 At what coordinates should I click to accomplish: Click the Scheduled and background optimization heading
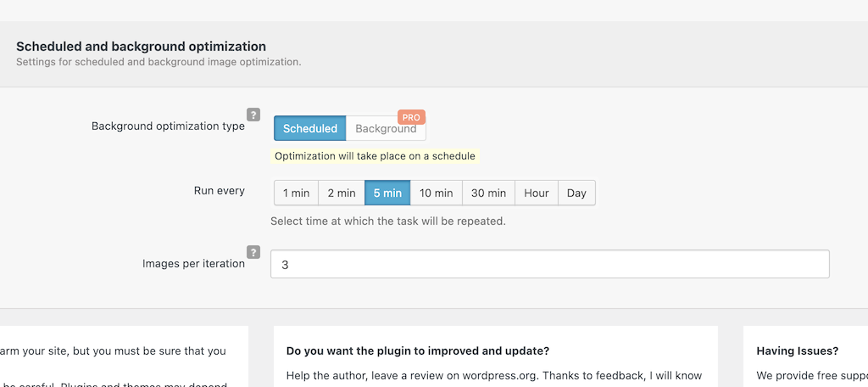(x=142, y=46)
